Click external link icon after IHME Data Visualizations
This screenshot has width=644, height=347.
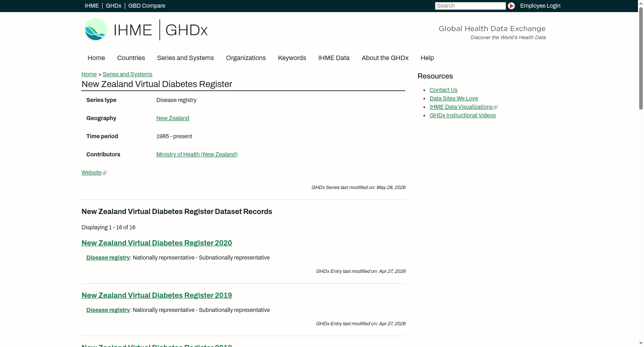[x=495, y=107]
